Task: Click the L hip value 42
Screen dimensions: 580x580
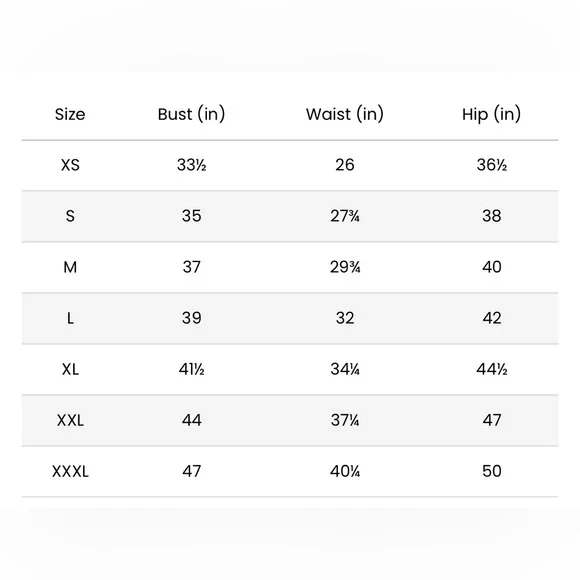Action: [x=492, y=318]
